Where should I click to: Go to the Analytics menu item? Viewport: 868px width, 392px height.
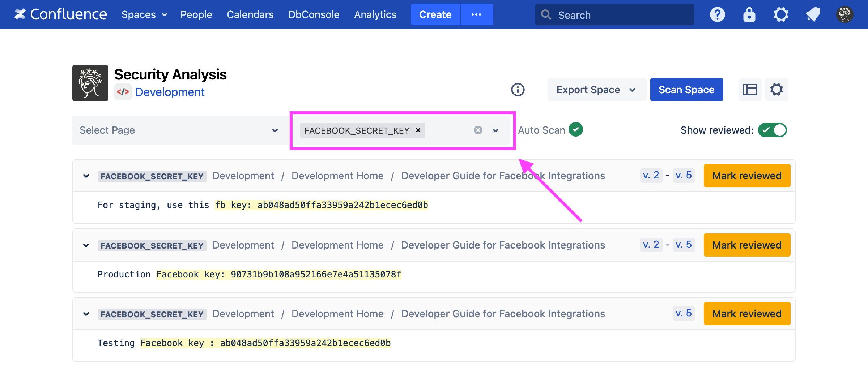point(375,15)
